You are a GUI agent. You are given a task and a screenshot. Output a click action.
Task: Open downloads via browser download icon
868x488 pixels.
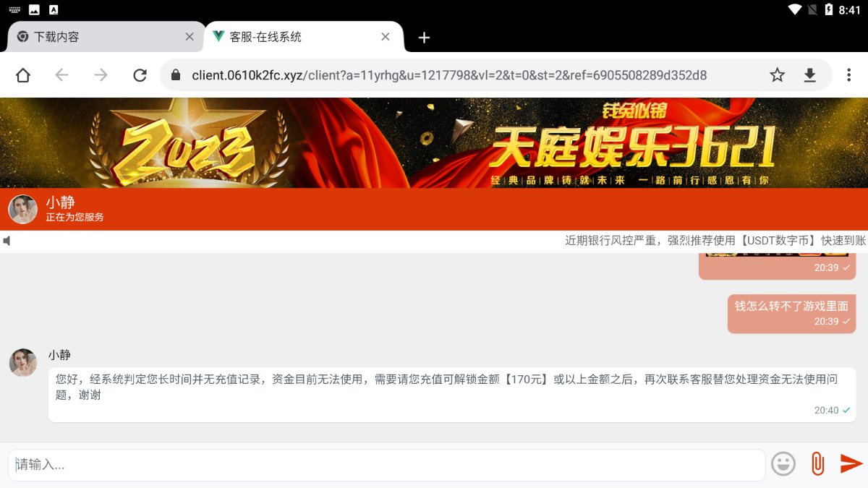click(810, 75)
